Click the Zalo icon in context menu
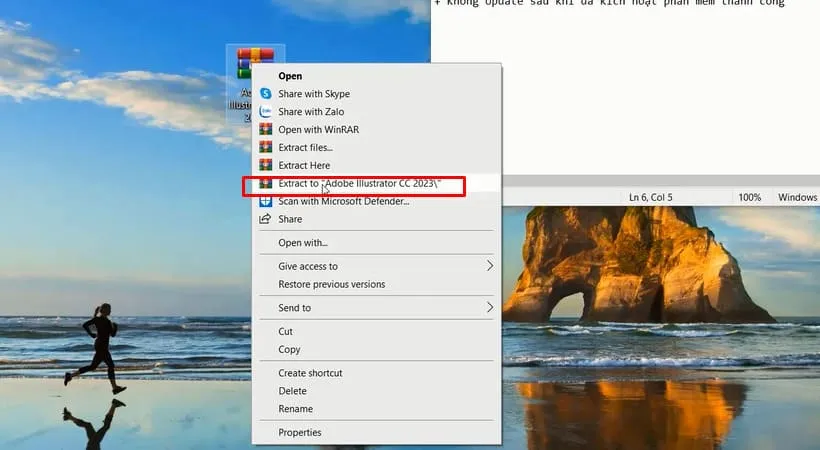This screenshot has width=820, height=450. [266, 111]
